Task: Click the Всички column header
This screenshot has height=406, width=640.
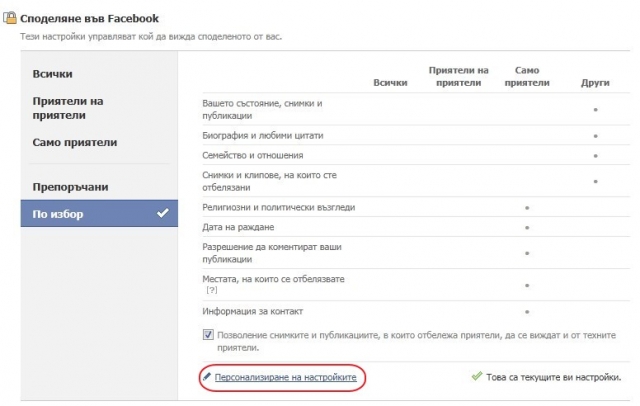Action: point(390,83)
